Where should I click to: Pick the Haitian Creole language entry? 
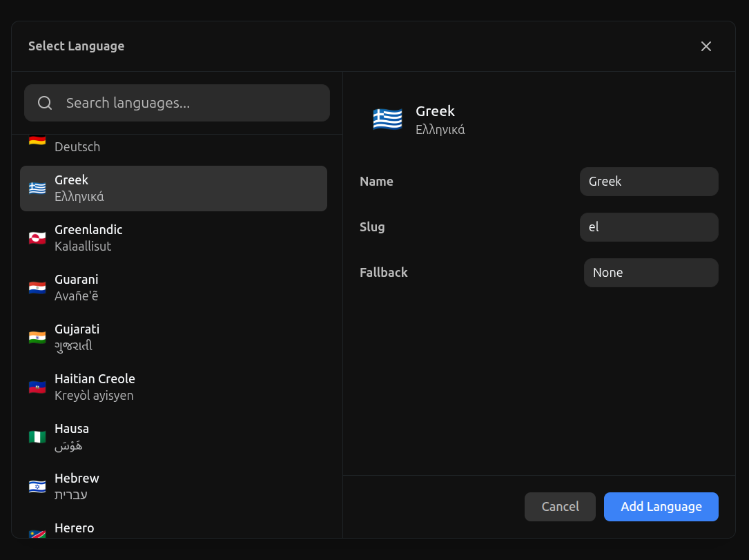[x=173, y=387]
